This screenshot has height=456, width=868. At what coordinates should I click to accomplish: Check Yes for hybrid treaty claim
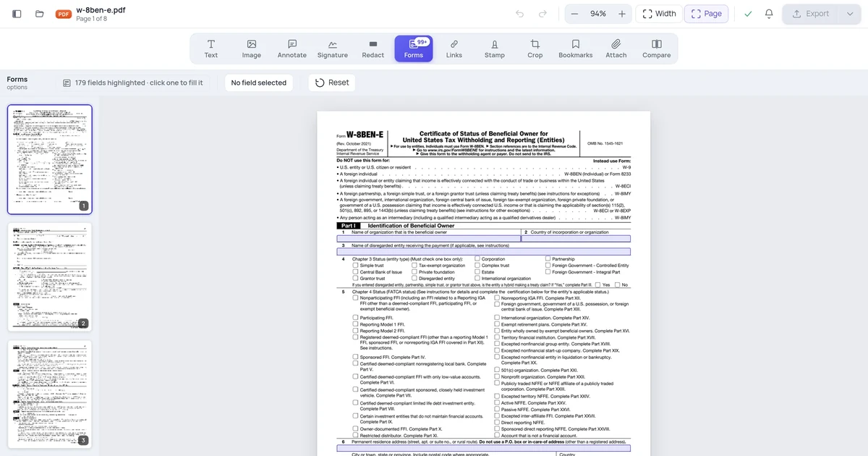click(x=598, y=285)
